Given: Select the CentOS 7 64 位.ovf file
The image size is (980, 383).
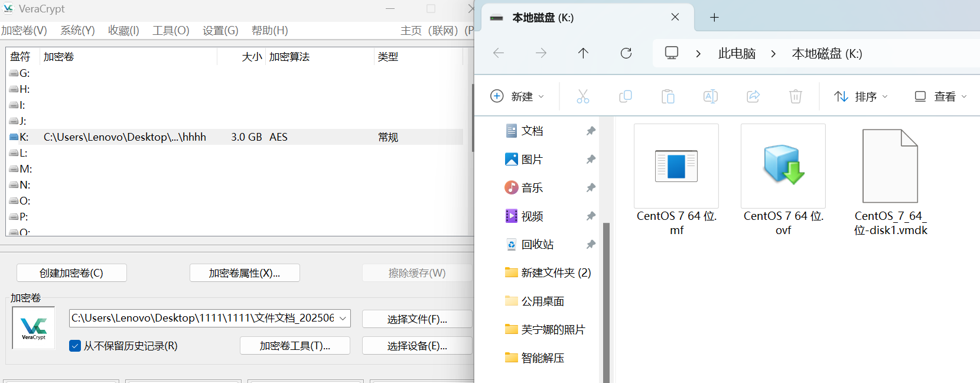Looking at the screenshot, I should pos(783,180).
